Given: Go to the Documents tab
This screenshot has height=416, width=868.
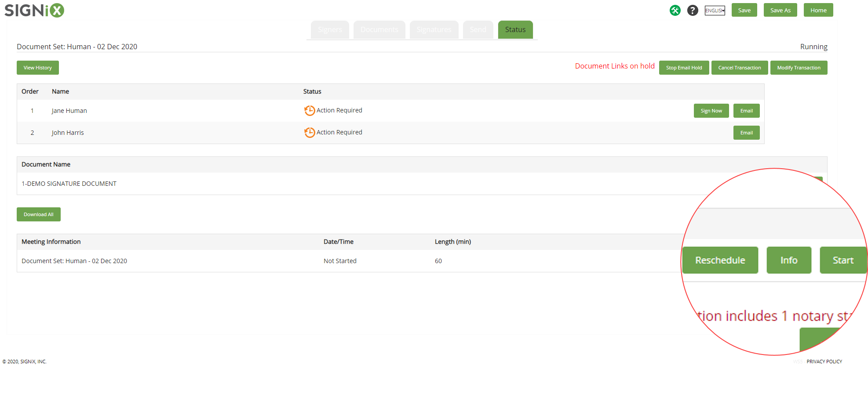Looking at the screenshot, I should (x=379, y=29).
